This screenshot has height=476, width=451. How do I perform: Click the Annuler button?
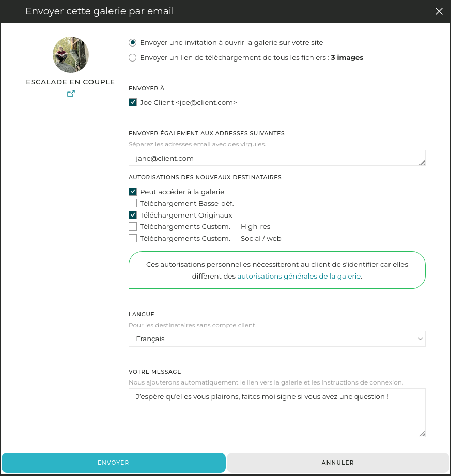pos(338,463)
